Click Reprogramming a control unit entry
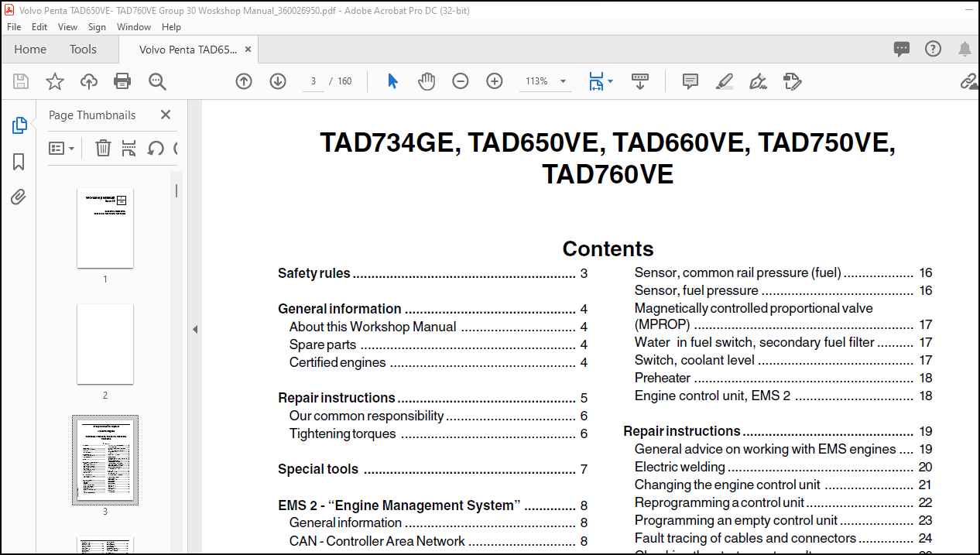The height and width of the screenshot is (555, 980). point(783,502)
